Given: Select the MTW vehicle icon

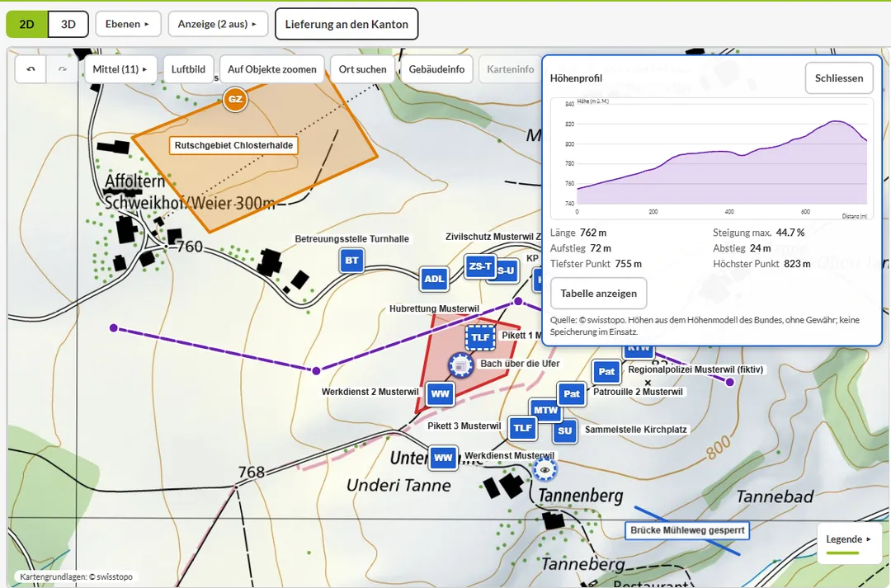Looking at the screenshot, I should point(545,410).
